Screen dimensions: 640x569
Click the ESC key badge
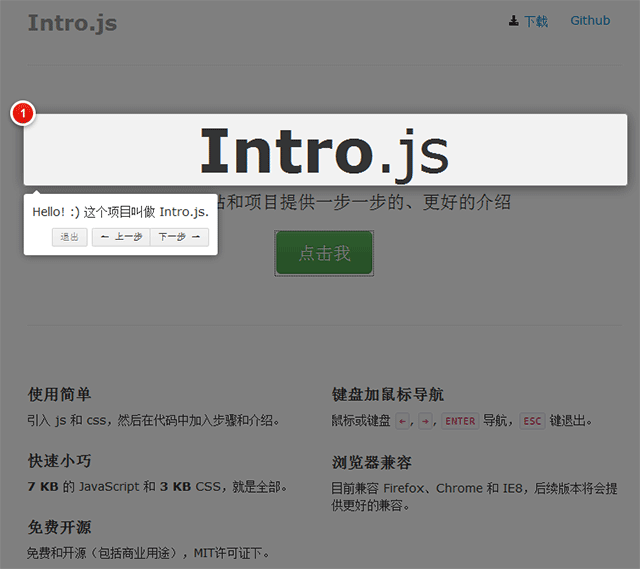pos(532,421)
